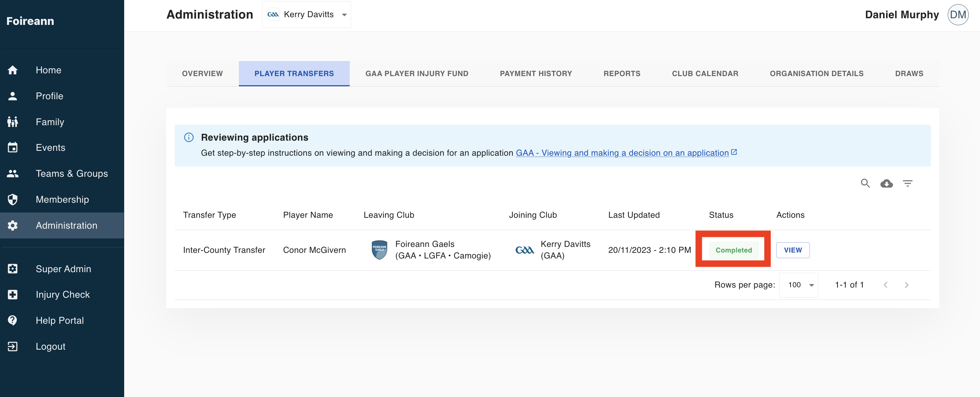
Task: Click the Status column header
Action: [x=721, y=215]
